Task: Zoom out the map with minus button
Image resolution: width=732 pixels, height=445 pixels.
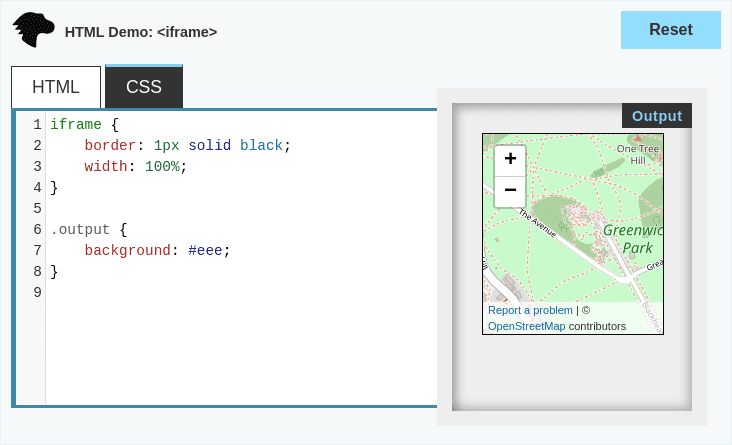Action: [510, 191]
